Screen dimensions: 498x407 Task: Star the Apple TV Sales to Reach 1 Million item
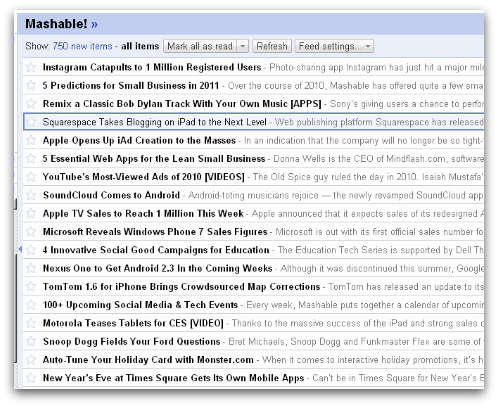tap(31, 213)
